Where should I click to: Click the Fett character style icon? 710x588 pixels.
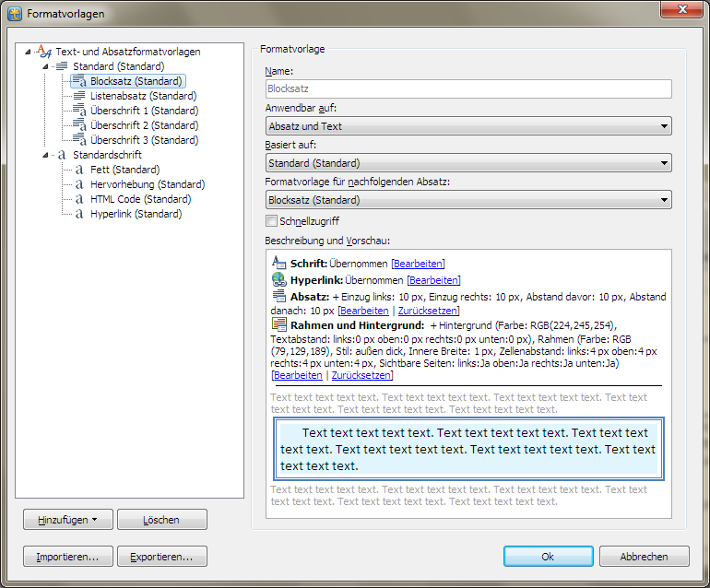pos(79,170)
